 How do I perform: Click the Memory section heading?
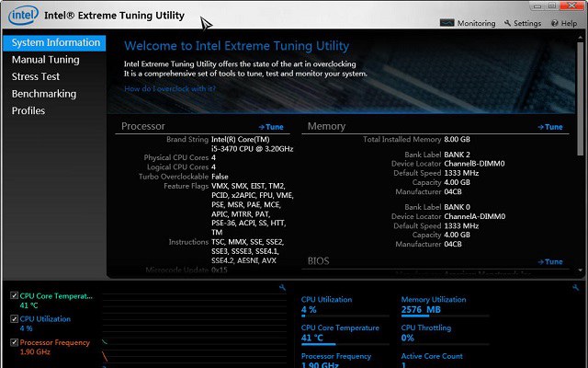tap(326, 126)
